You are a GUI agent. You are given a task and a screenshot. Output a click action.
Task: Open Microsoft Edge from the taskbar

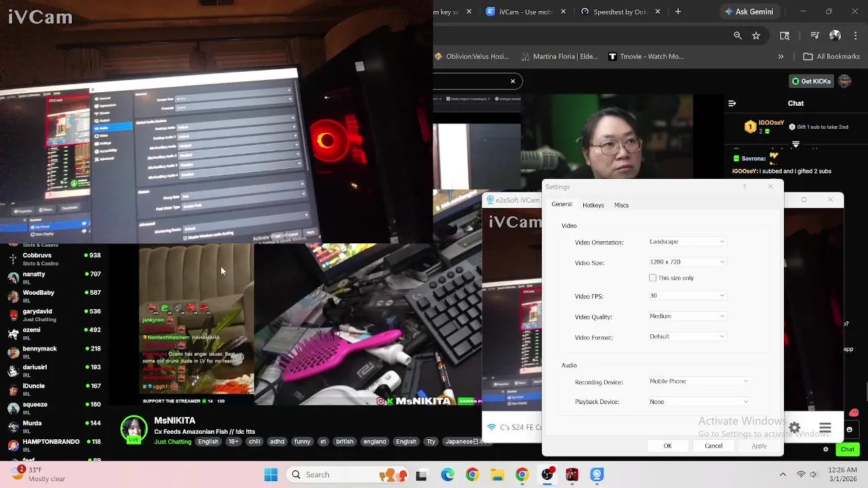448,474
